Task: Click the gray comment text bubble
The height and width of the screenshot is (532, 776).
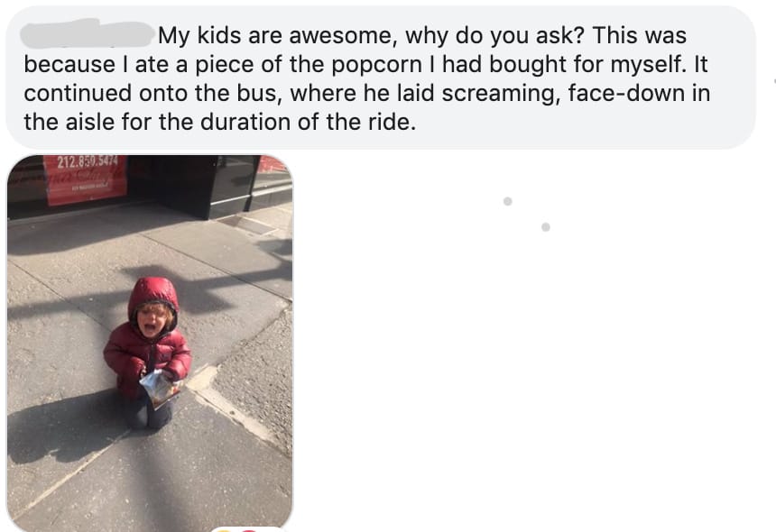Action: pos(380,78)
